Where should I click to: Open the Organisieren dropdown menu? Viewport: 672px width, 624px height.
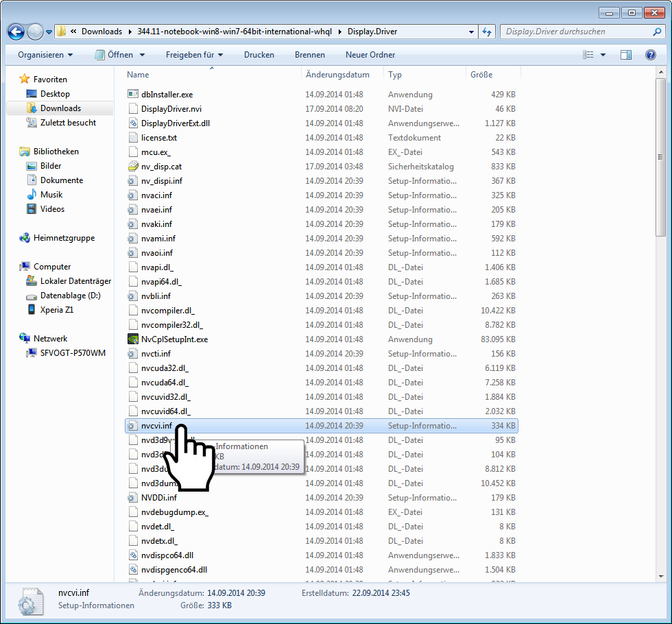point(45,55)
